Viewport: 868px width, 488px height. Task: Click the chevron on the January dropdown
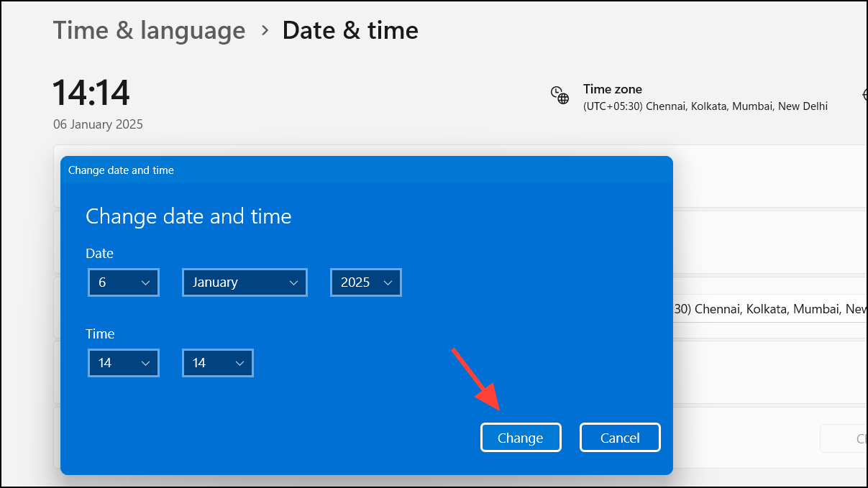[x=293, y=282]
